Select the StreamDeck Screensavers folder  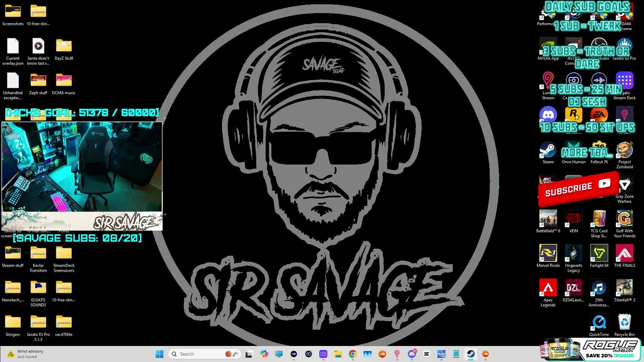click(x=64, y=259)
